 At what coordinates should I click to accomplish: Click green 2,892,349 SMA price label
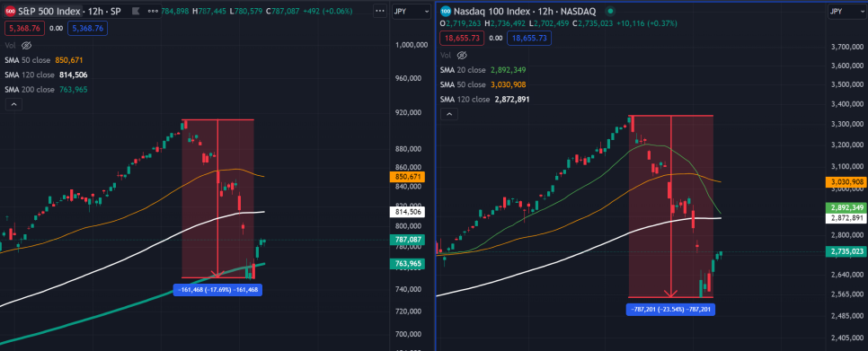click(846, 208)
